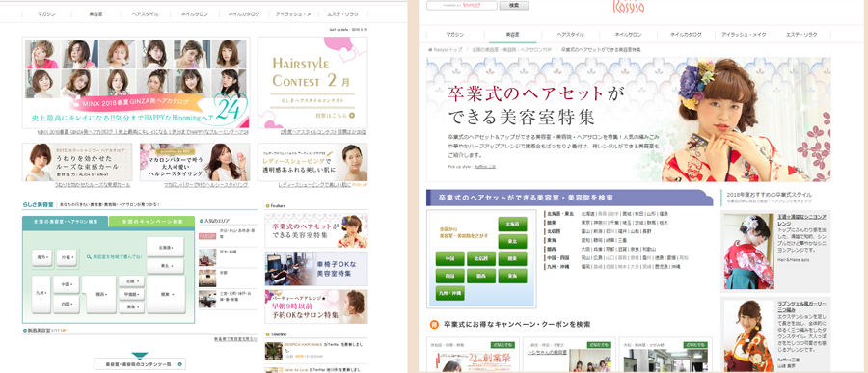Open エステ・リラク in the right page menu
This screenshot has height=373, width=868.
pyautogui.click(x=801, y=35)
